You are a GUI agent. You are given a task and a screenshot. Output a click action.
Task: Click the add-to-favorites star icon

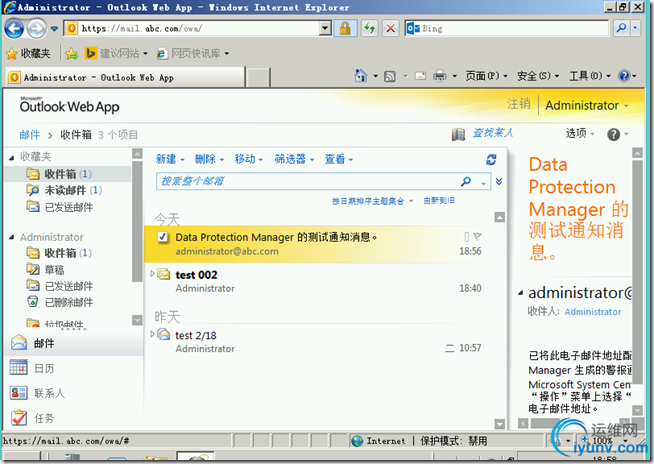click(x=72, y=53)
